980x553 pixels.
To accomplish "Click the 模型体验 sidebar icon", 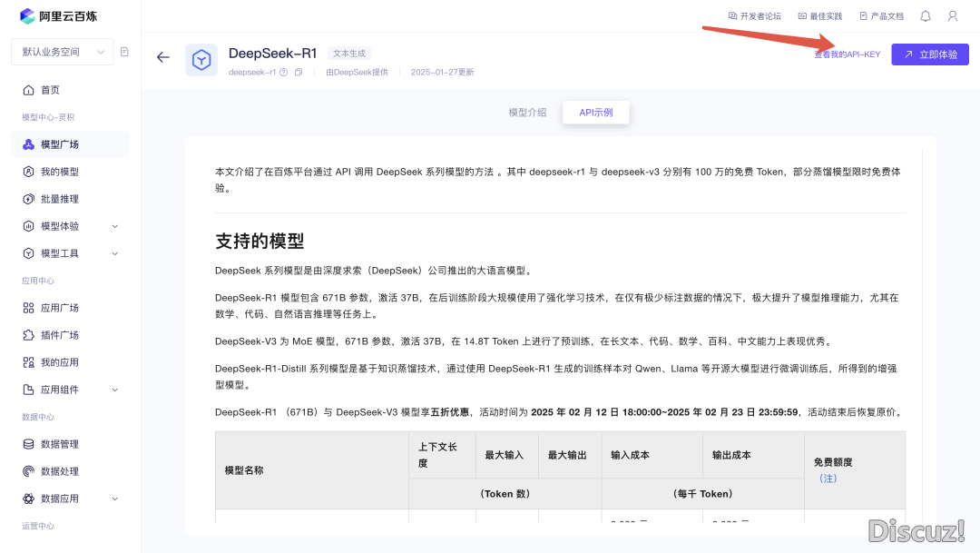I will pyautogui.click(x=28, y=226).
